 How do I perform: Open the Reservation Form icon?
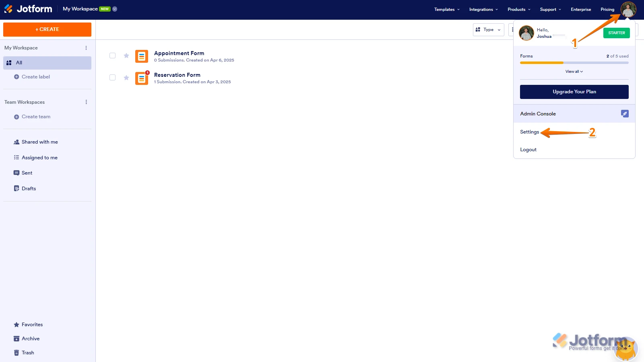[x=142, y=78]
